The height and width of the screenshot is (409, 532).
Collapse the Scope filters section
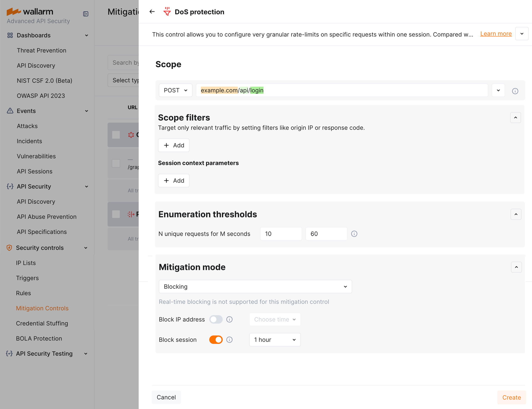[x=515, y=118]
